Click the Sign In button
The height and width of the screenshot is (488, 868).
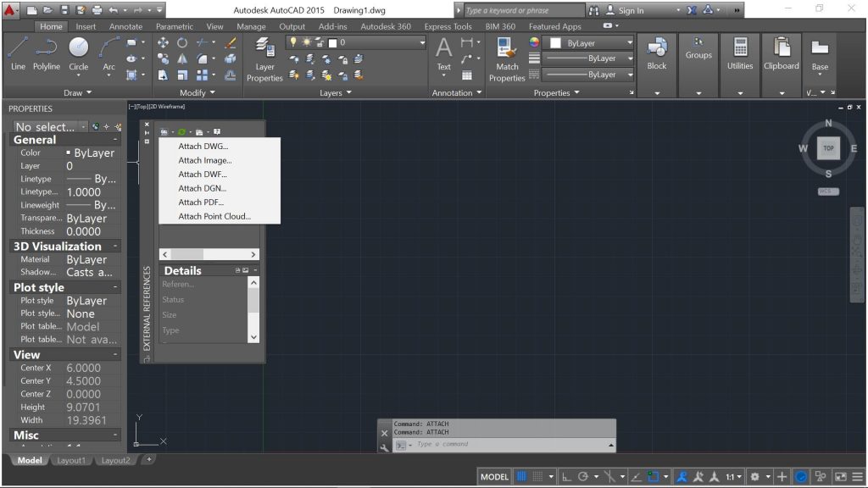[x=625, y=10]
